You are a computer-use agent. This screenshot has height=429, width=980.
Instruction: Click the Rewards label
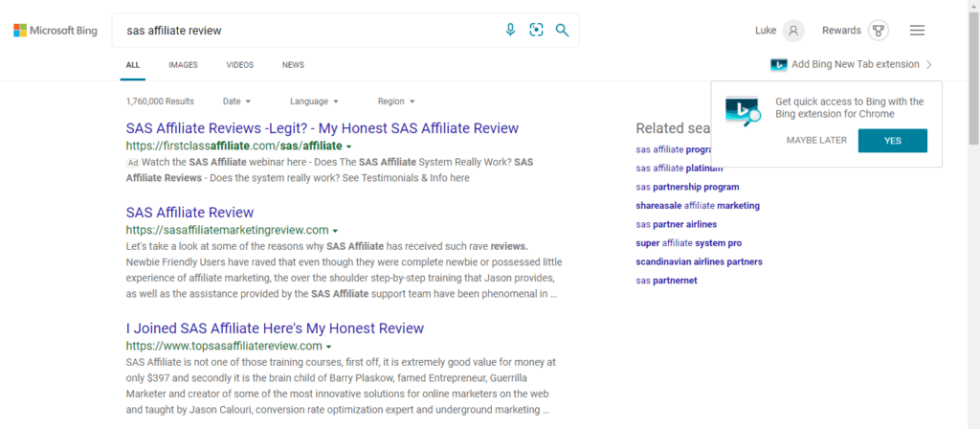click(841, 30)
